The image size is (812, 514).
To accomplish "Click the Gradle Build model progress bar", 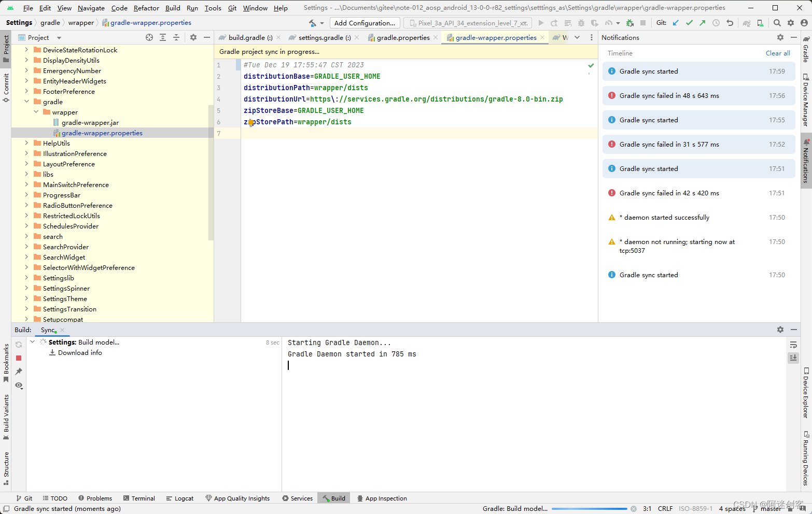I will coord(589,508).
